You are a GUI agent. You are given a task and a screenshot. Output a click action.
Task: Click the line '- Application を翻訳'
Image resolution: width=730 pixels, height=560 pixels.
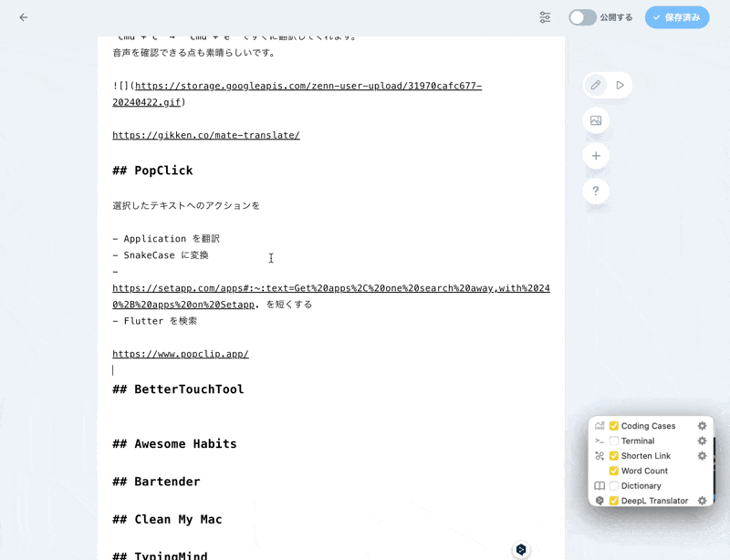point(166,239)
